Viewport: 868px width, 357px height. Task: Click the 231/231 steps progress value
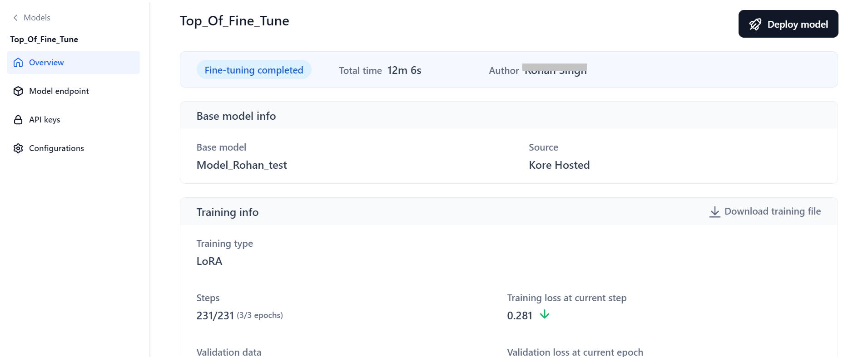[215, 316]
